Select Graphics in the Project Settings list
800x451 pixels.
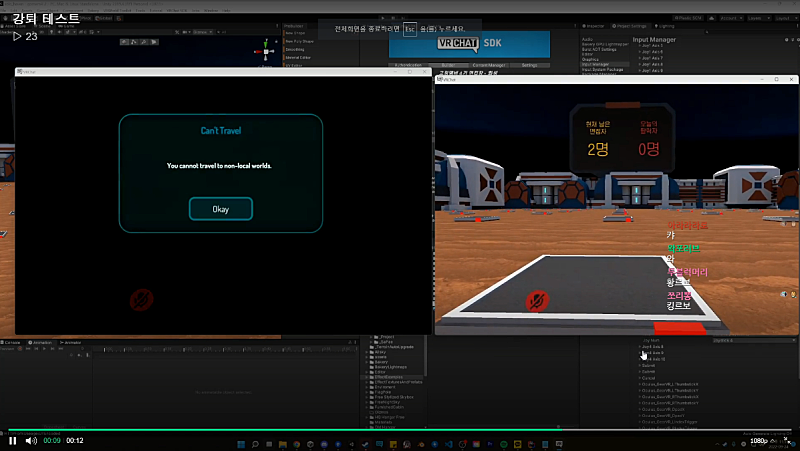(x=590, y=58)
